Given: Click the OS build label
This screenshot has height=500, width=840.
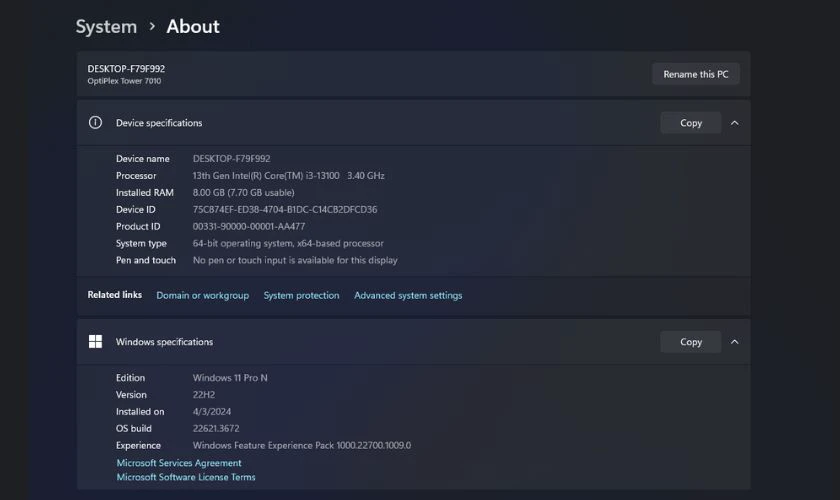Looking at the screenshot, I should click(x=133, y=428).
